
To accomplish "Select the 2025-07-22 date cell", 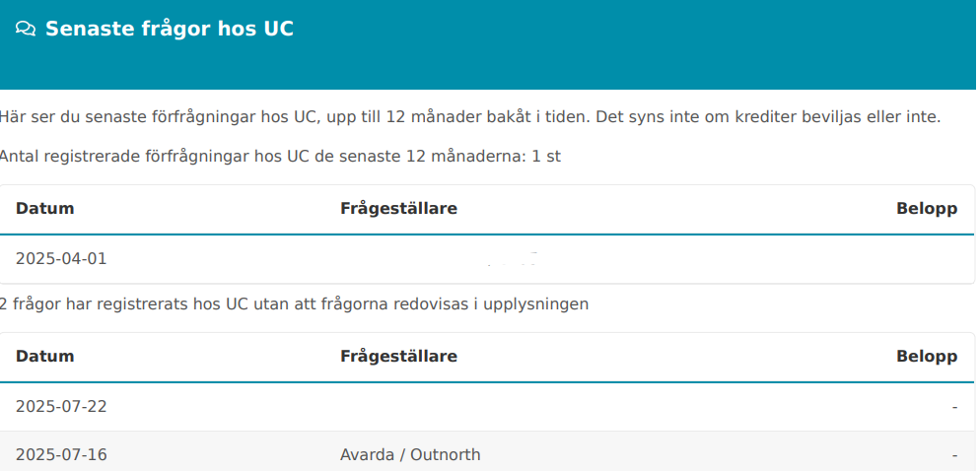I will (x=61, y=406).
